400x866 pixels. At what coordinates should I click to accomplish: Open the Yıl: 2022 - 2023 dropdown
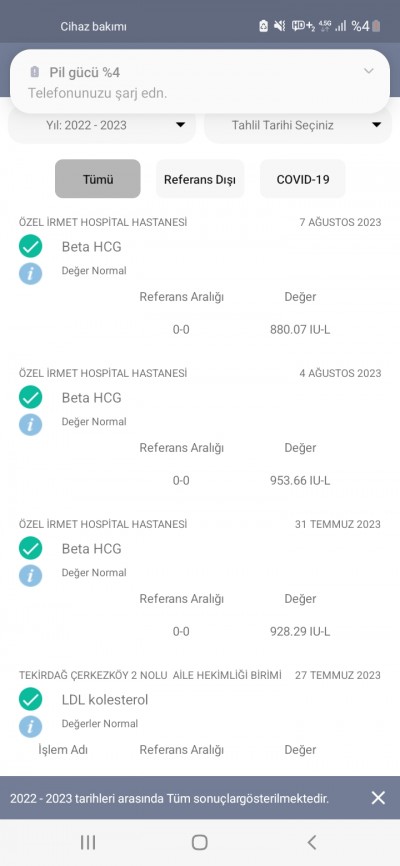point(102,125)
